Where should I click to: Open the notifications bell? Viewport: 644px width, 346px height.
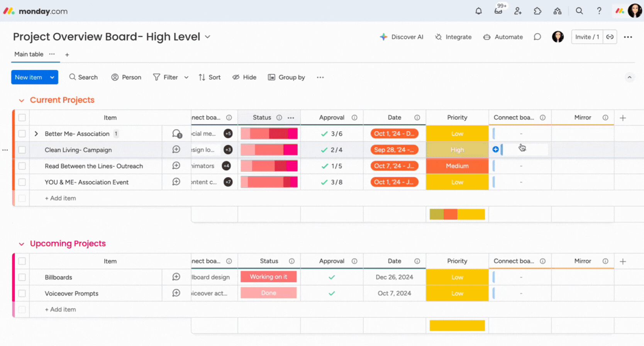[x=478, y=11]
